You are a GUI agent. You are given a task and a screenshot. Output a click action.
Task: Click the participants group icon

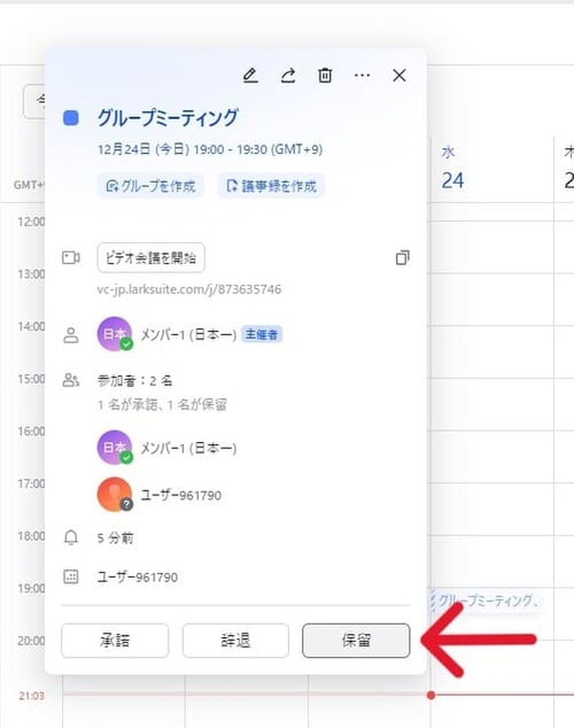click(72, 379)
